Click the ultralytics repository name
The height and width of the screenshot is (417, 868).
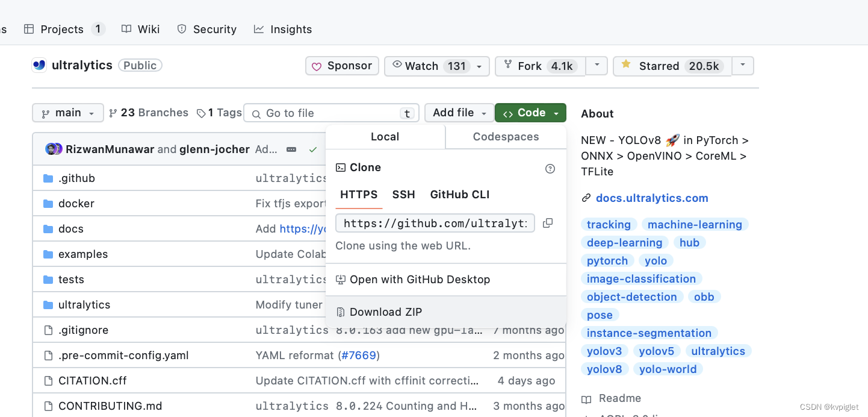pos(82,65)
